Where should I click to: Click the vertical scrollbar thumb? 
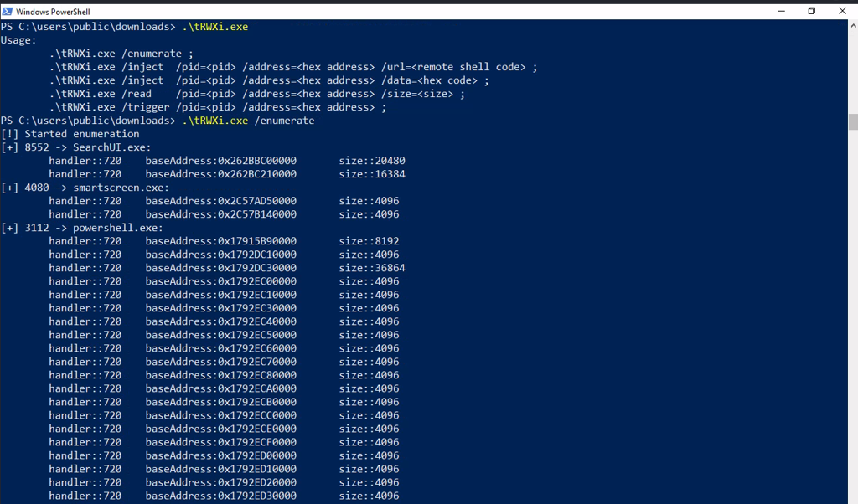(853, 121)
